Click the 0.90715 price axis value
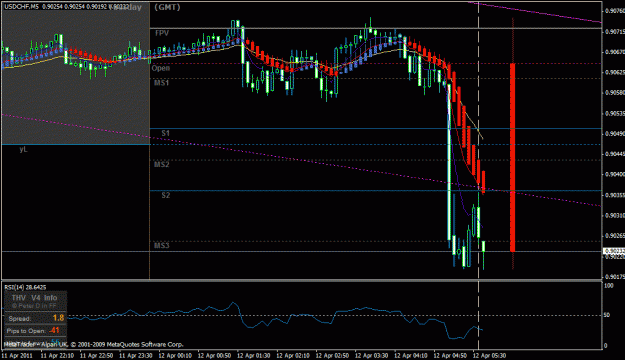Screen dimensions: 625x360 tap(614, 31)
